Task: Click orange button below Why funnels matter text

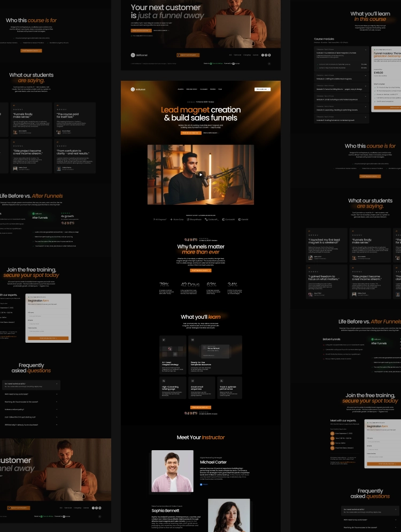Action: [x=200, y=271]
